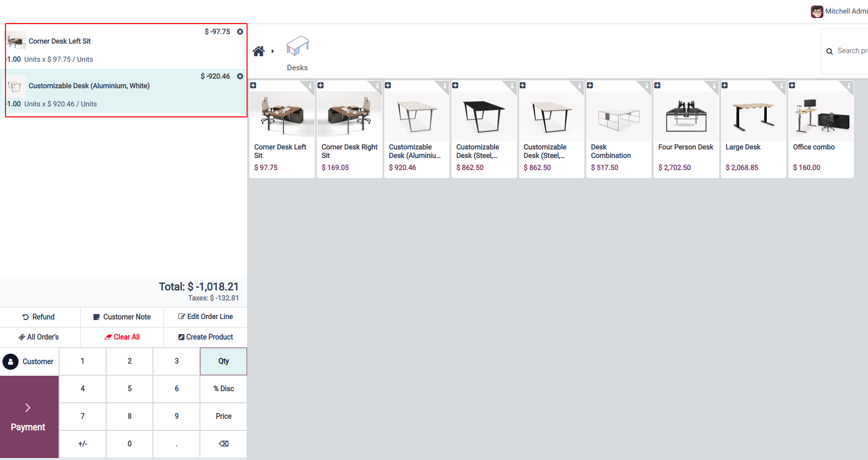Click the order Total amount
This screenshot has width=868, height=460.
pyautogui.click(x=199, y=287)
